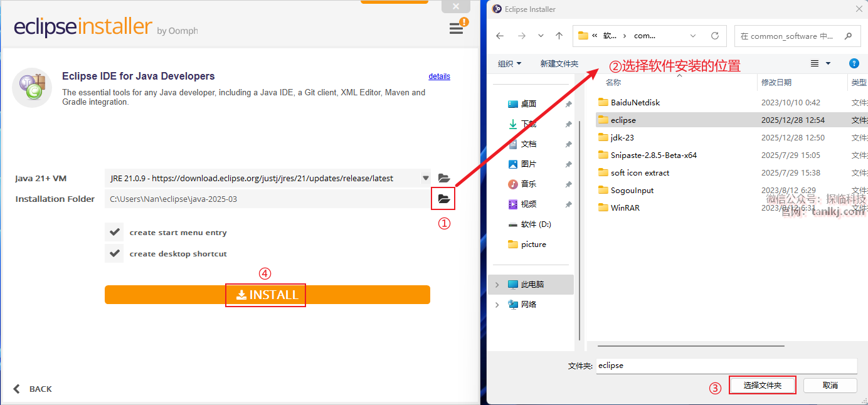Click the 选择文件夹 button

[762, 385]
